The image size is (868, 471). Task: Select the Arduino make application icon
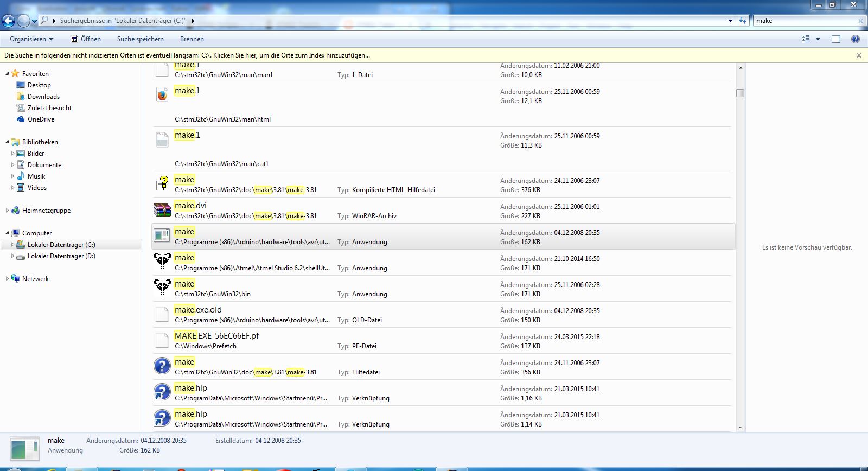point(162,237)
